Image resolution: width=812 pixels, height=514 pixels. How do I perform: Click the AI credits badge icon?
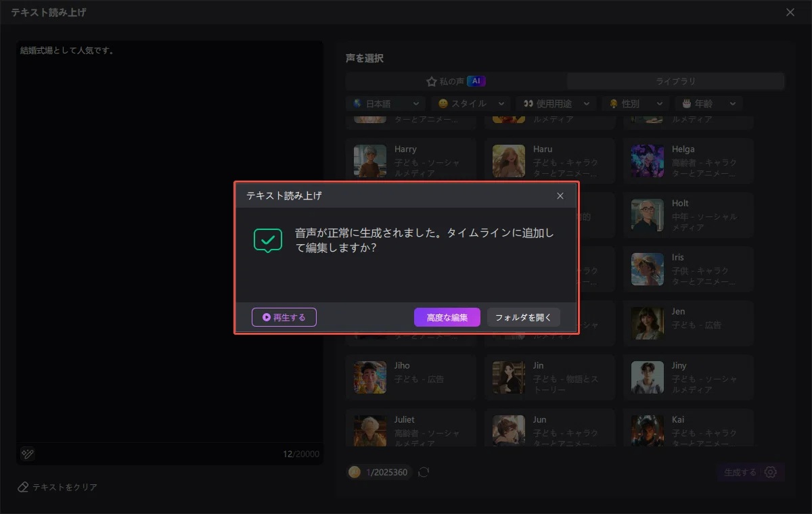click(354, 472)
